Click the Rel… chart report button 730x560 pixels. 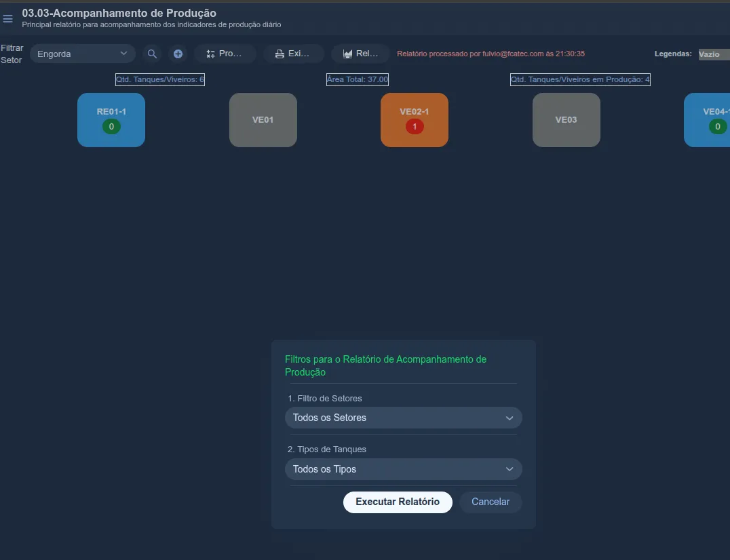[360, 54]
